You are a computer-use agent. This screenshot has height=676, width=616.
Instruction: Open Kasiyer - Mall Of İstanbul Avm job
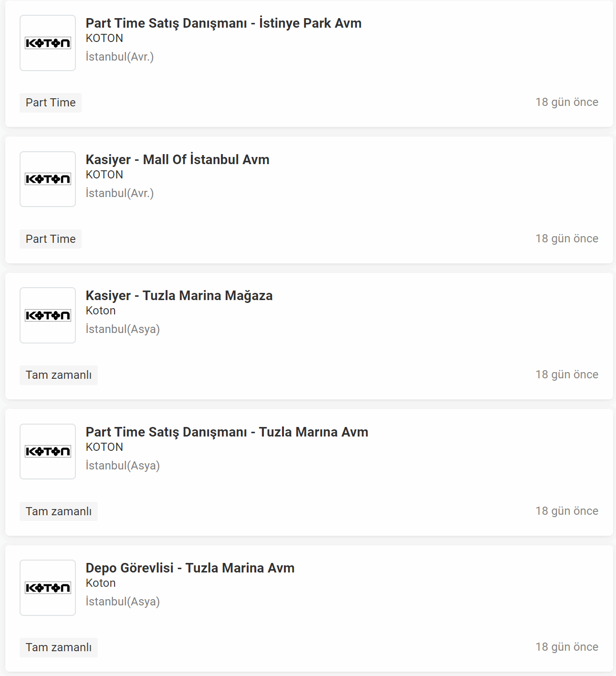coord(177,159)
